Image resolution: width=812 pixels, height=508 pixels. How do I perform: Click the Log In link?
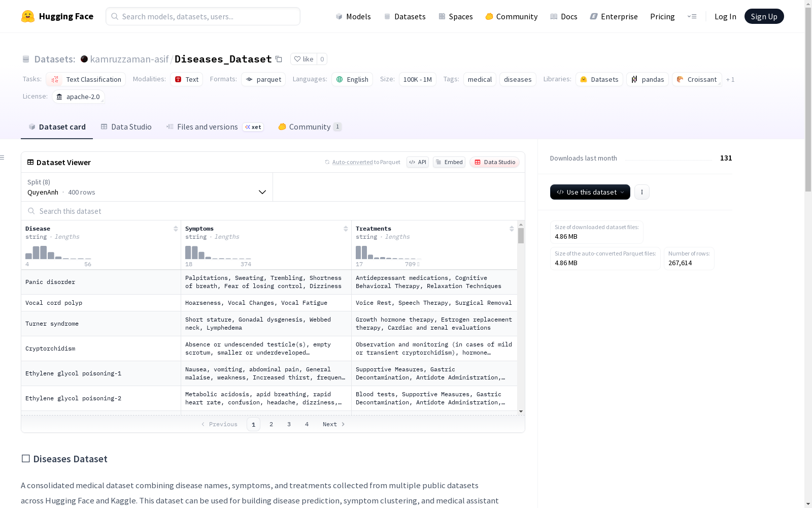(x=725, y=16)
